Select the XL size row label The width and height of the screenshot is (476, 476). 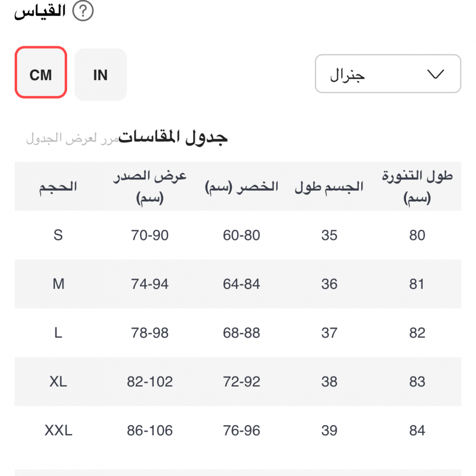(x=58, y=382)
